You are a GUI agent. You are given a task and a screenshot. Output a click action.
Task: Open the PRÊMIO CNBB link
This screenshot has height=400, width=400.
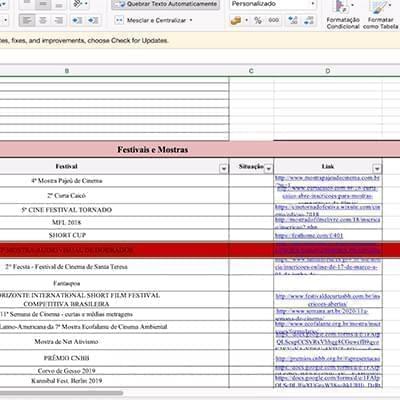(x=328, y=359)
